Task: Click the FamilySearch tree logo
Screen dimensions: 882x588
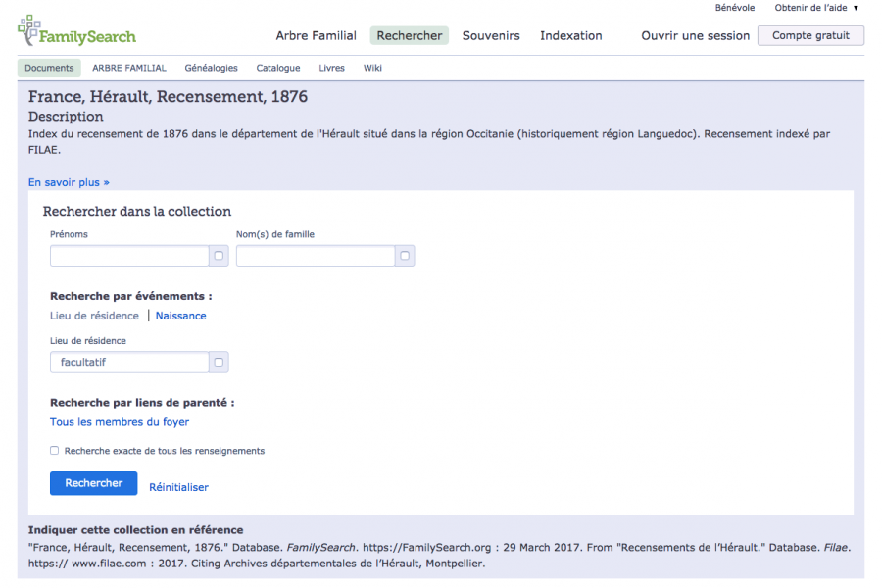Action: tap(76, 31)
